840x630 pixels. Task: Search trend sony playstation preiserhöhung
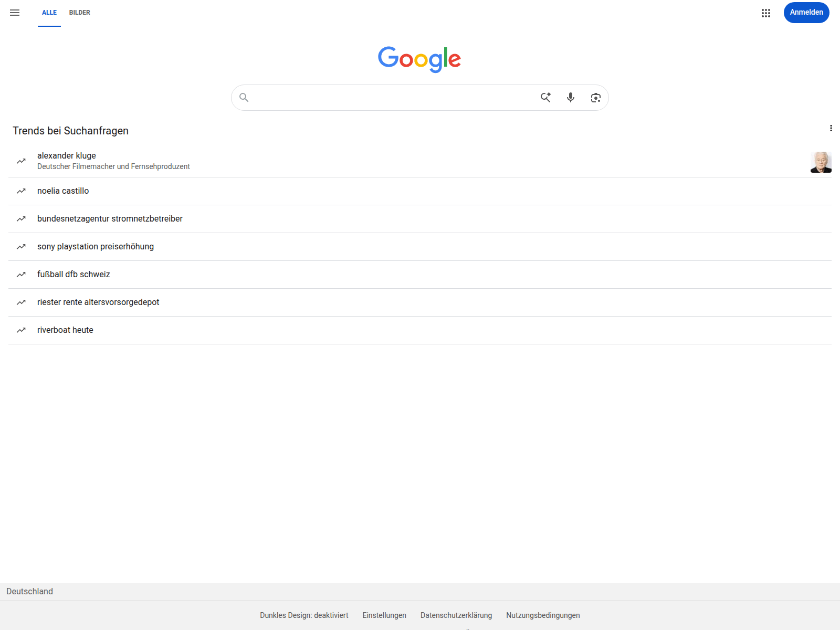(420, 247)
